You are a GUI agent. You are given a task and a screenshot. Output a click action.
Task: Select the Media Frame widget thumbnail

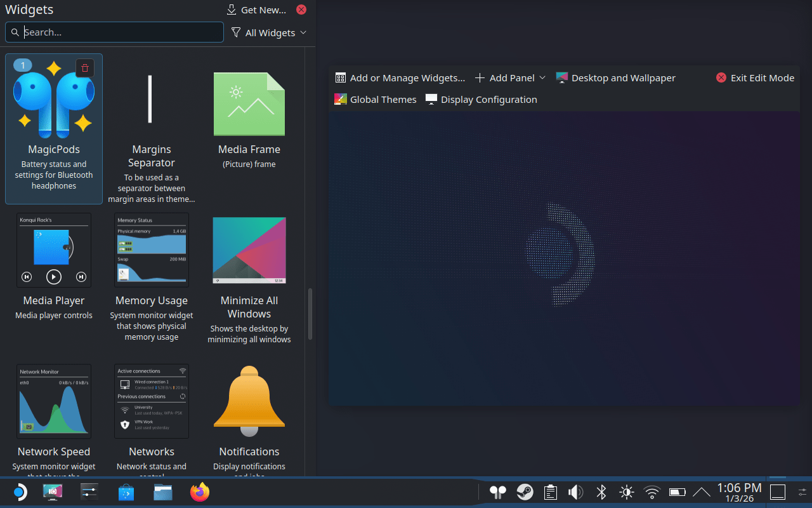(x=249, y=104)
